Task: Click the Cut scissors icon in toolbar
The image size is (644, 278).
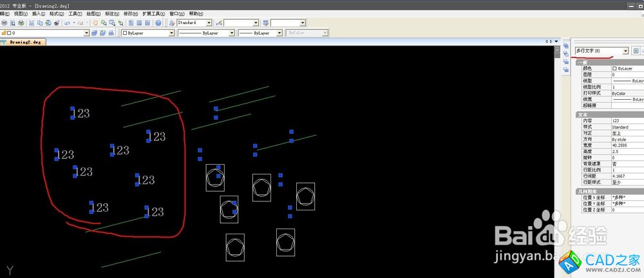Action: coord(32,23)
